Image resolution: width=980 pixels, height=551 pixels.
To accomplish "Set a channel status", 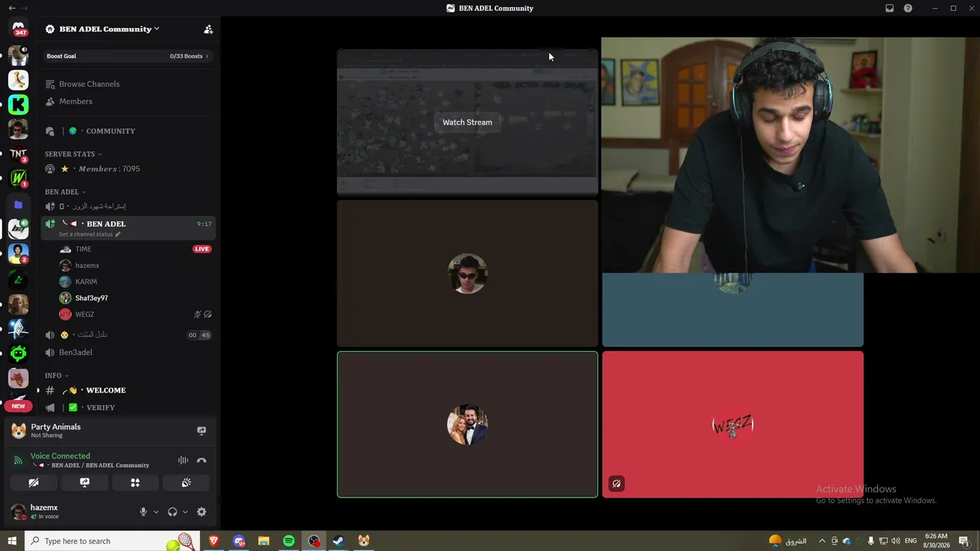I will (x=90, y=234).
